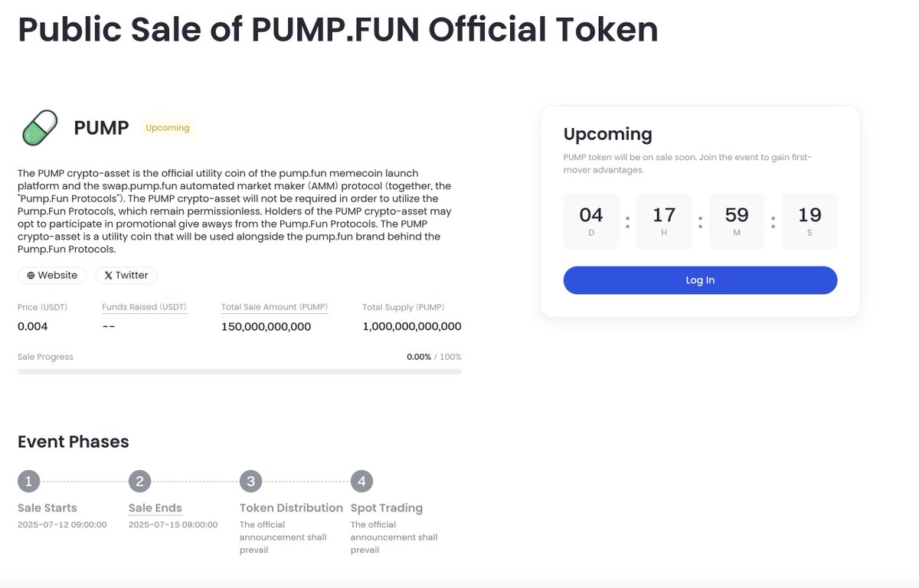
Task: Click the days box in the countdown timer
Action: click(x=590, y=220)
